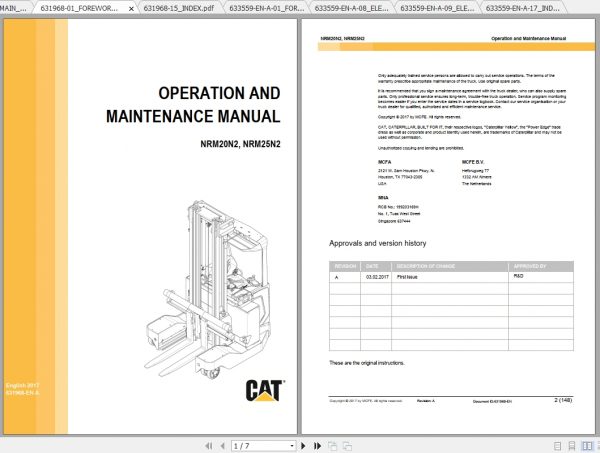Switch to continuous page view

point(572,446)
